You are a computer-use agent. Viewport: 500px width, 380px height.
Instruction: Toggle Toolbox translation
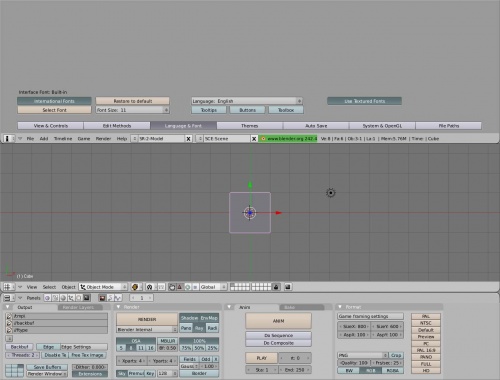tap(286, 110)
